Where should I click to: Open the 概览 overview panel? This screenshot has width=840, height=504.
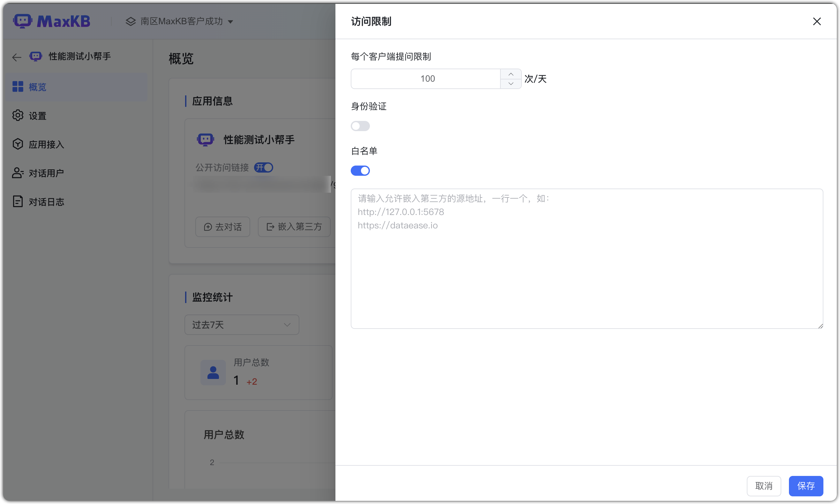coord(37,87)
